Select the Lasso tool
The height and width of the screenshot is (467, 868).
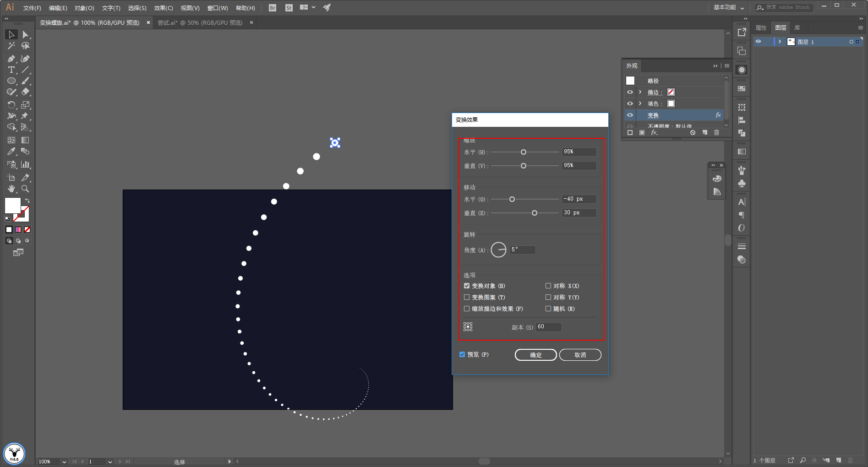[x=25, y=46]
